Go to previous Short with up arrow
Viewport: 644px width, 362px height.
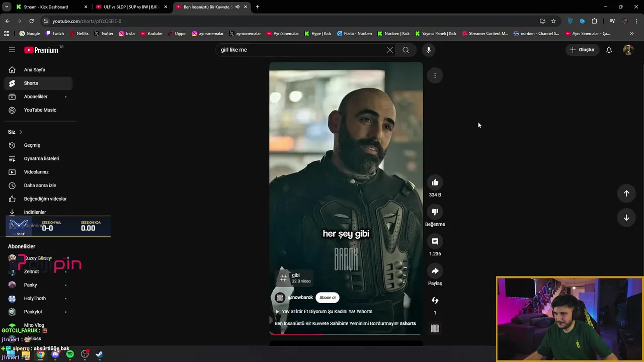tap(626, 193)
